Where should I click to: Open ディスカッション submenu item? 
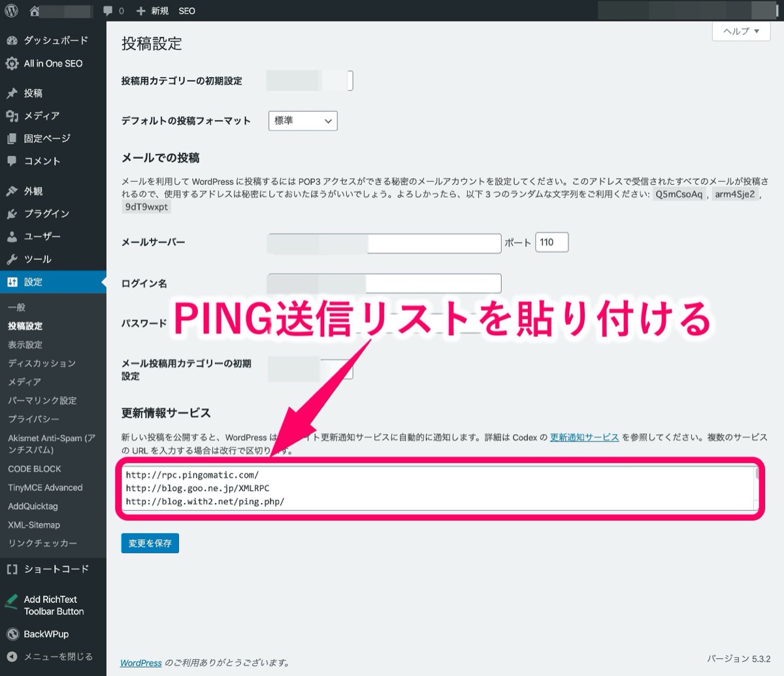[x=42, y=363]
